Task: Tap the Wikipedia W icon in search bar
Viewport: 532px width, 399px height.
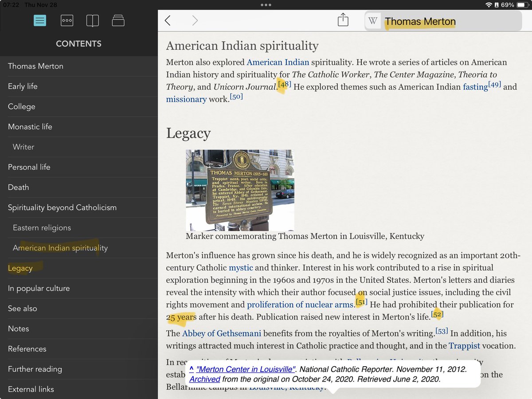Action: coord(373,21)
